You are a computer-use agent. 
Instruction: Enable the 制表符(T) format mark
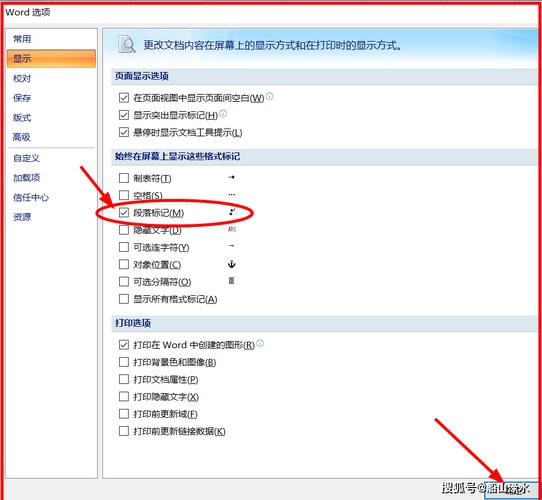tap(124, 178)
